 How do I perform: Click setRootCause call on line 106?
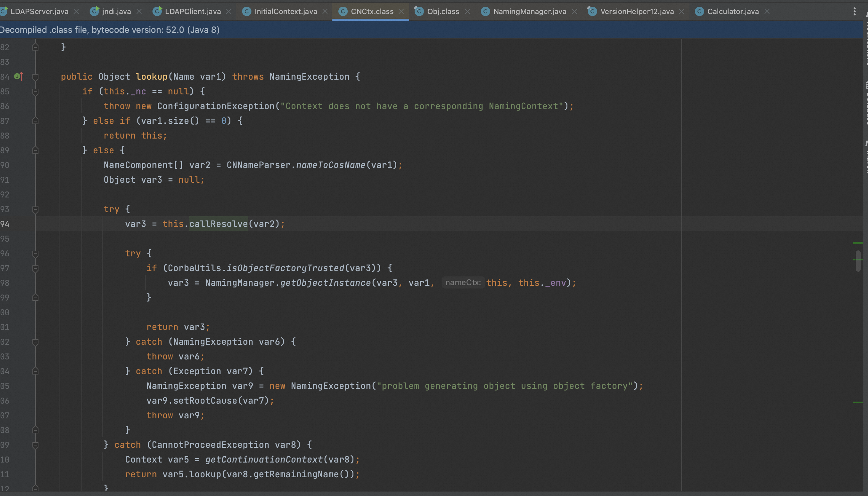coord(205,401)
